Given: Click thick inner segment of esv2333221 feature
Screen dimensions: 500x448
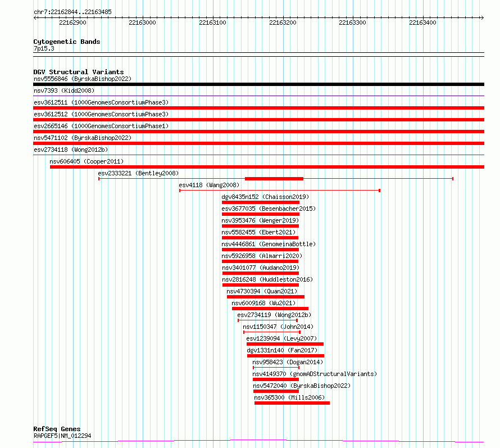Looking at the screenshot, I should 274,179.
